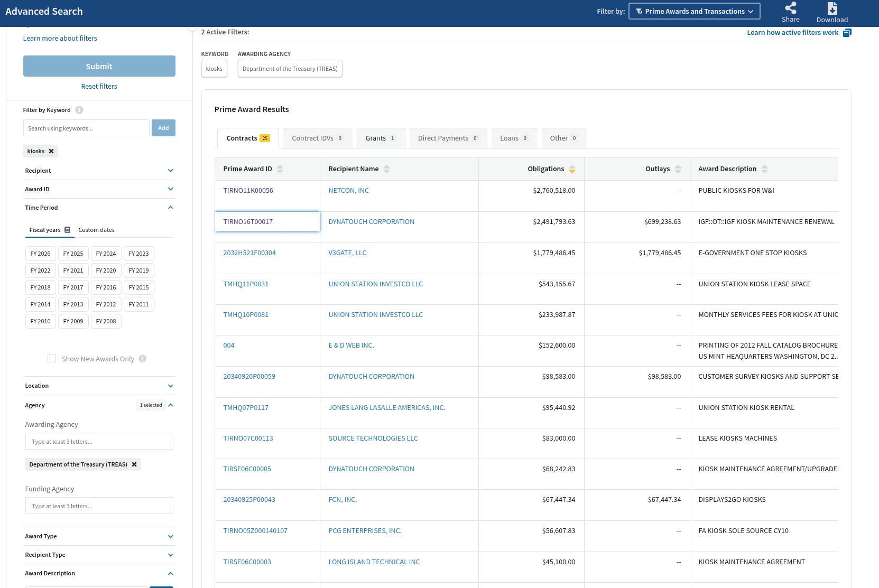Sort by Recipient Name column arrows

click(386, 169)
